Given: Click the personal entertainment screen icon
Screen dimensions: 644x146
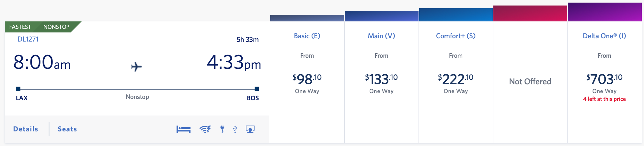Looking at the screenshot, I should [250, 129].
